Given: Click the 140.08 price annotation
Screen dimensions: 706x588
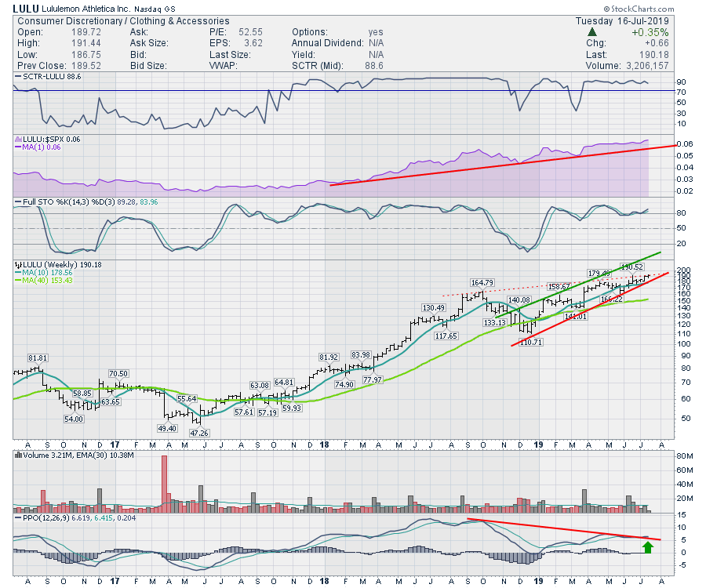Looking at the screenshot, I should point(519,300).
